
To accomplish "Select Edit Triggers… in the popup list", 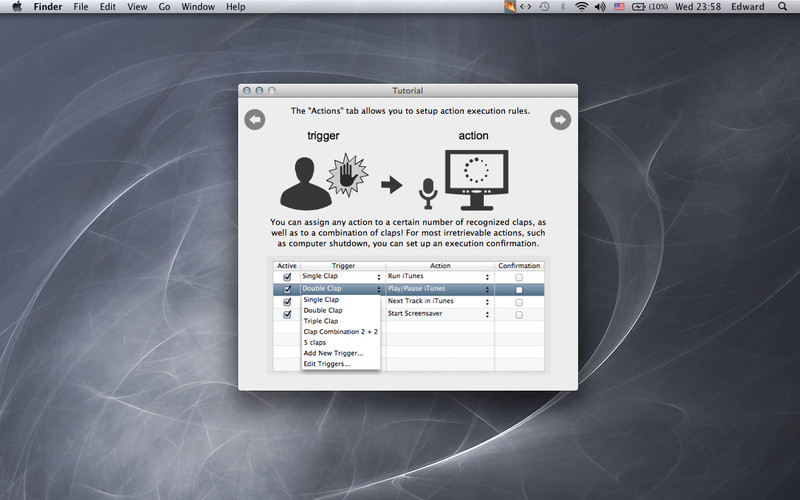I will pos(326,363).
